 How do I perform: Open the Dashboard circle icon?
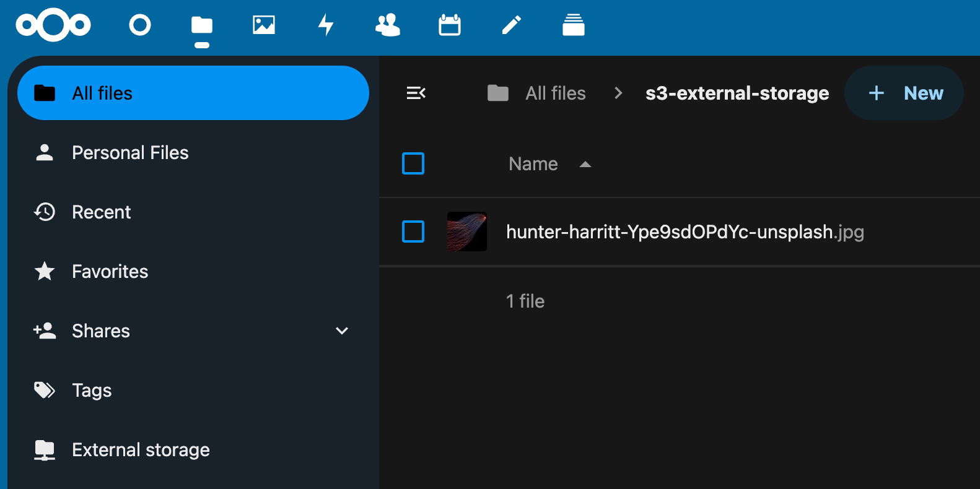(140, 25)
